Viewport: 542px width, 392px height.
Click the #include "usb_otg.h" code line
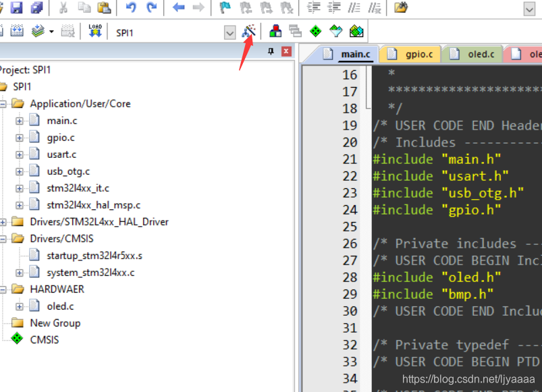(448, 193)
